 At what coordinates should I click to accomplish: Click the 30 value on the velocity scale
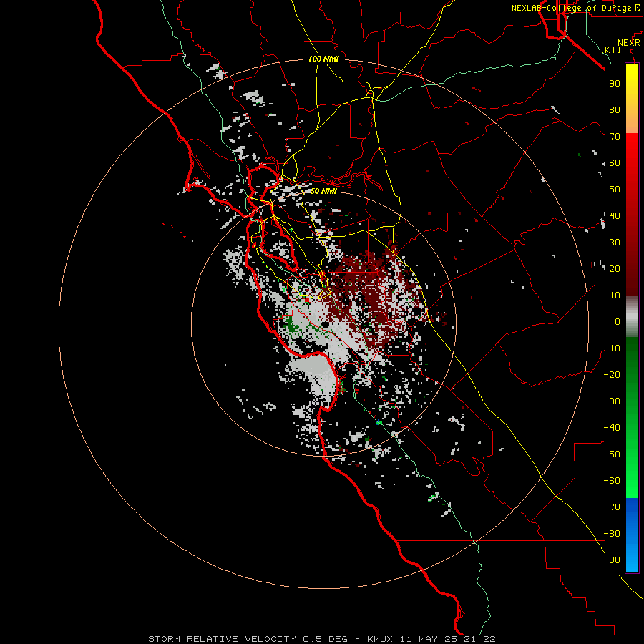[x=615, y=243]
